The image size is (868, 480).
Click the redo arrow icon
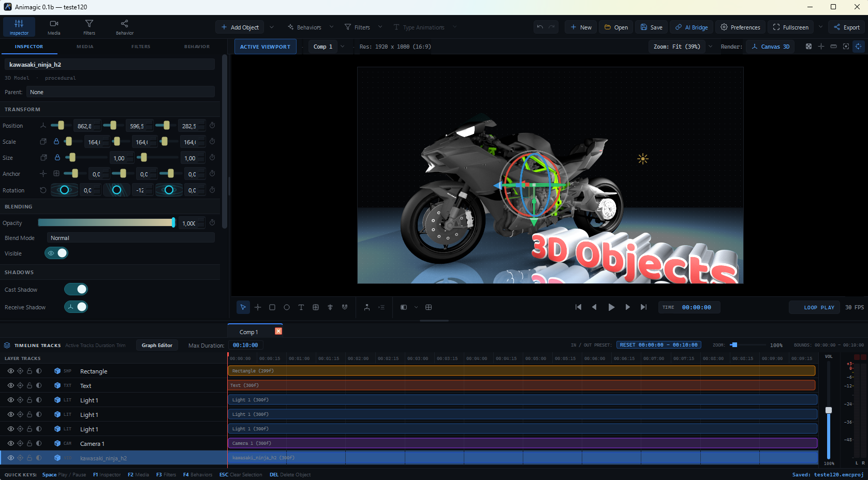pyautogui.click(x=552, y=27)
